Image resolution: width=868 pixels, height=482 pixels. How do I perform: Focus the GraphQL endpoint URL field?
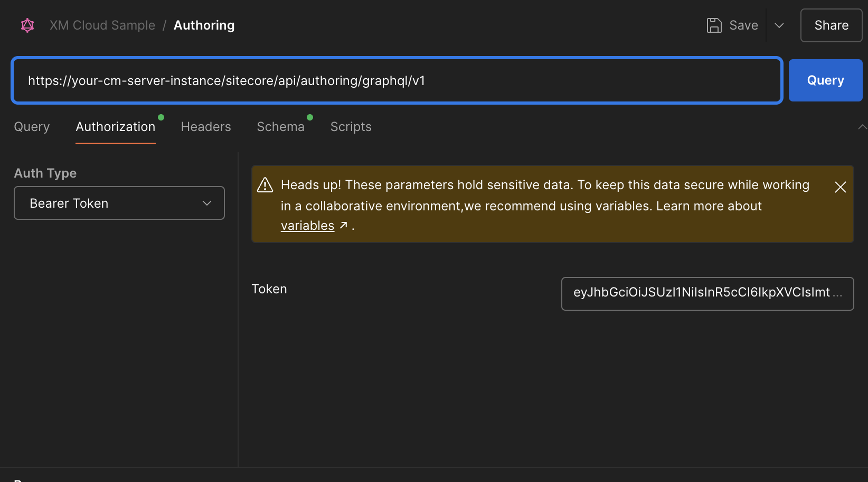click(397, 80)
